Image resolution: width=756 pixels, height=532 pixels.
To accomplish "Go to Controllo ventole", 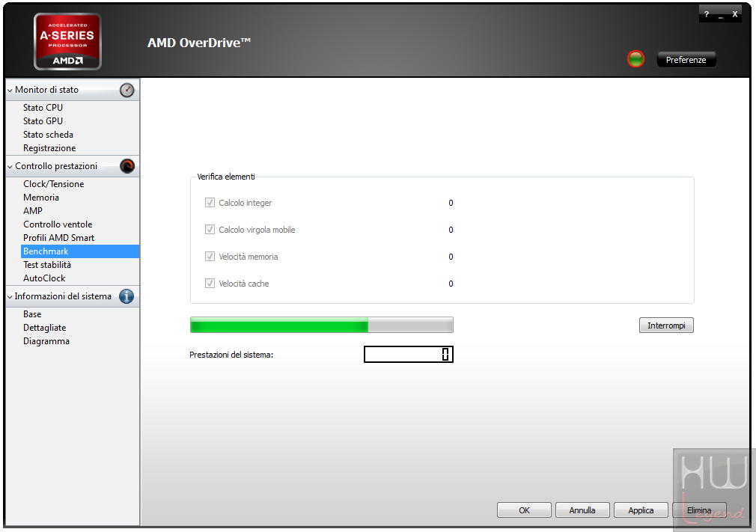I will (58, 224).
